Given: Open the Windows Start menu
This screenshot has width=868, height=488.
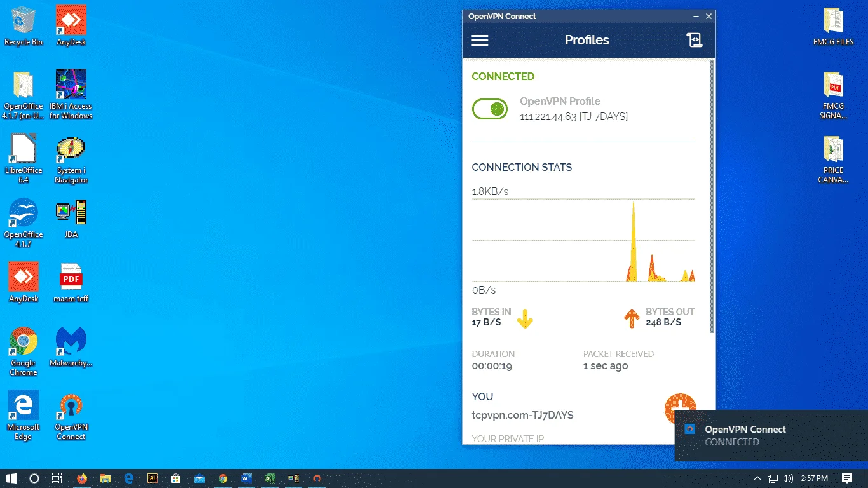Looking at the screenshot, I should 11,478.
